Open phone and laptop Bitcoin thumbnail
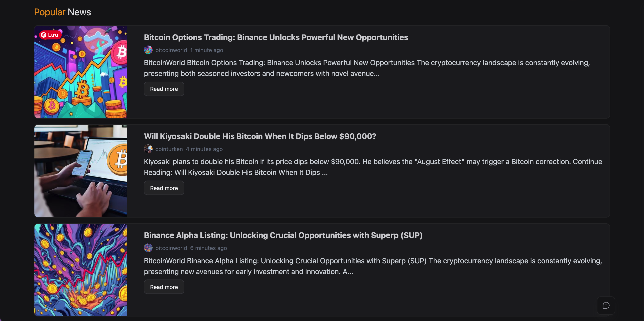The height and width of the screenshot is (321, 644). (x=81, y=171)
